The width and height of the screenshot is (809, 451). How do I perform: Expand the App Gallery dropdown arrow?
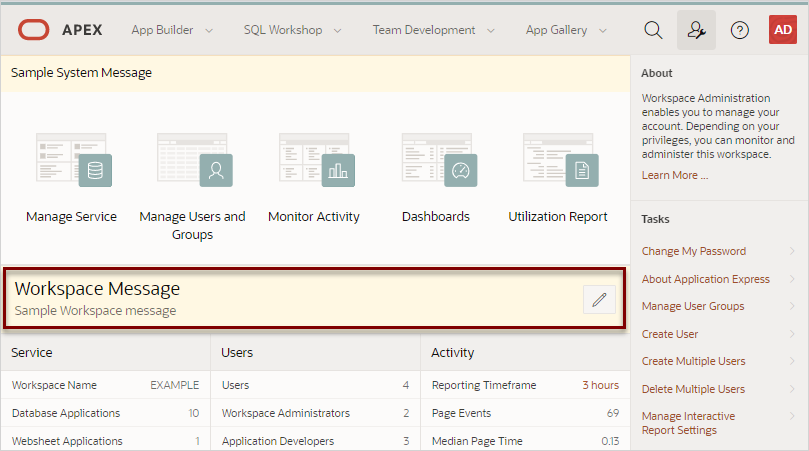pos(603,30)
